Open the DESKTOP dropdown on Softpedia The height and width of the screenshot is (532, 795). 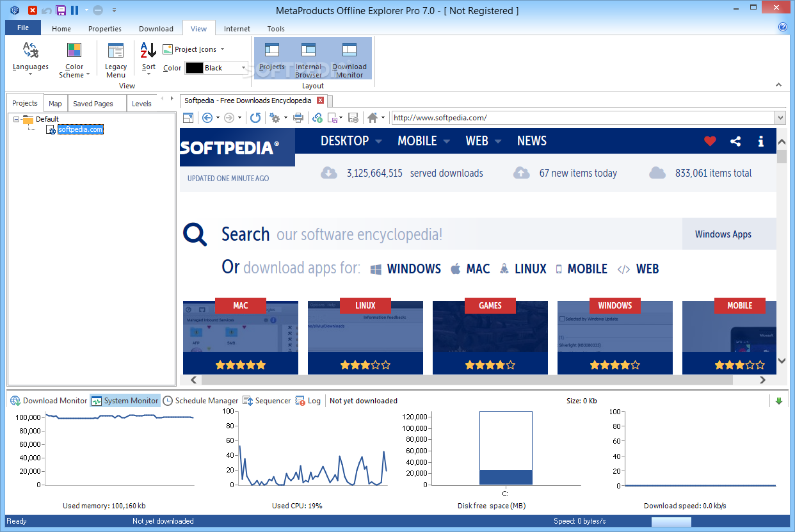(x=351, y=141)
